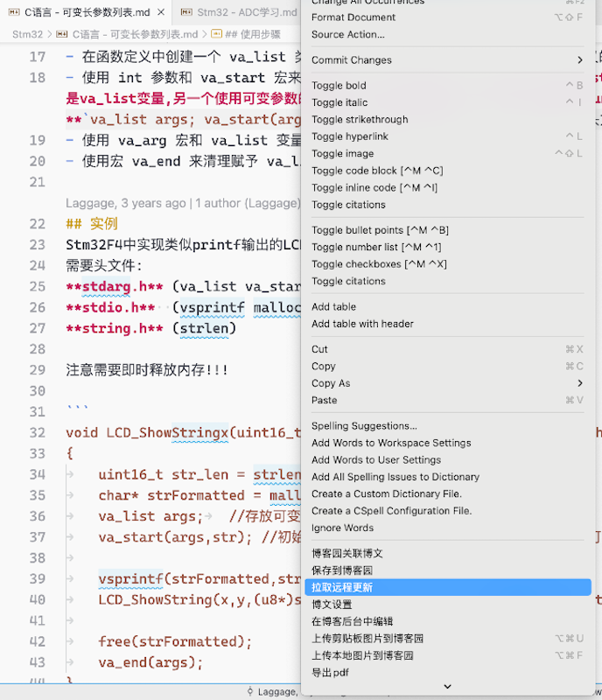Click the git blame icon in the status bar
This screenshot has height=700, width=602.
click(250, 691)
